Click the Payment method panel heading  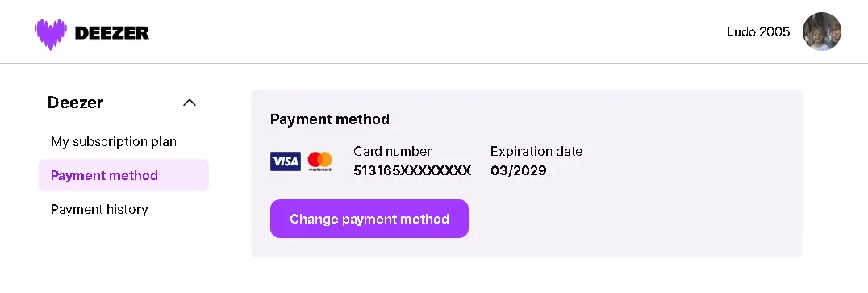coord(330,119)
